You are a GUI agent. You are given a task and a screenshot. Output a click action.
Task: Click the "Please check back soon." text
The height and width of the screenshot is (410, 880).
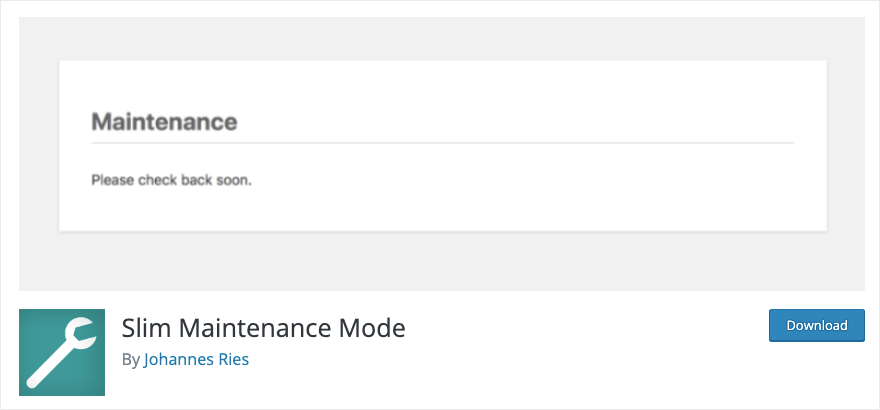(x=172, y=181)
